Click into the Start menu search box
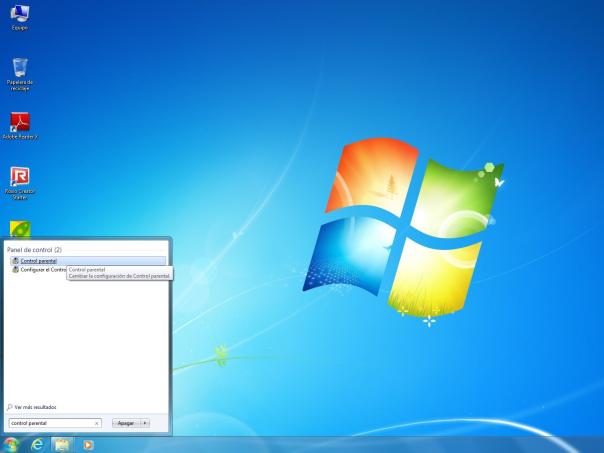This screenshot has height=453, width=604. coord(50,423)
